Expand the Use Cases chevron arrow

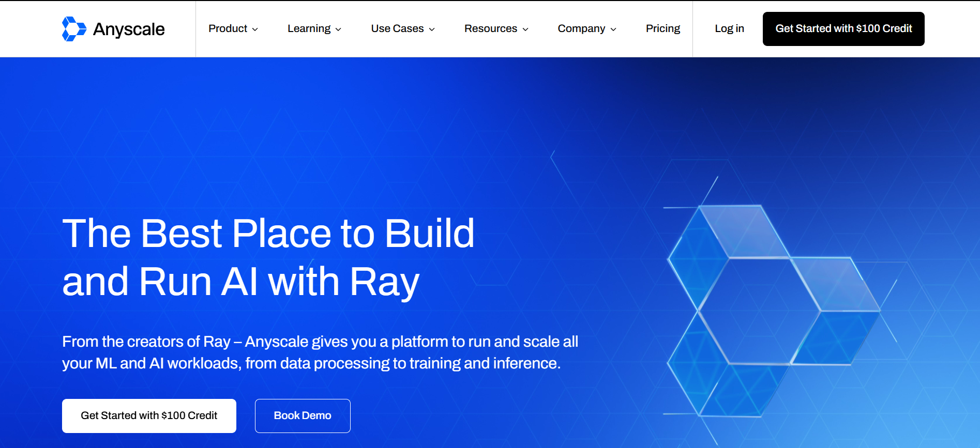point(432,29)
